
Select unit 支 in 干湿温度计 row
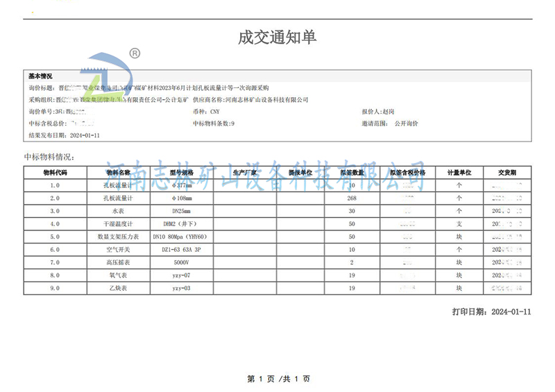(459, 224)
